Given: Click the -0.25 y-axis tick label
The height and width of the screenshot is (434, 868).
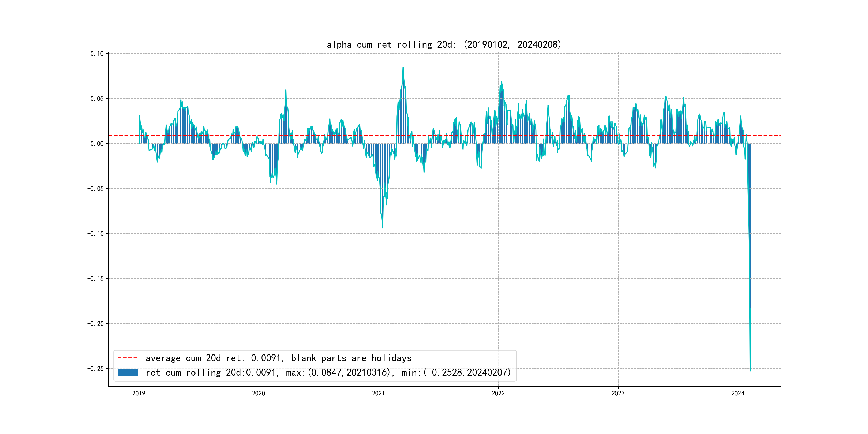Looking at the screenshot, I should click(96, 369).
